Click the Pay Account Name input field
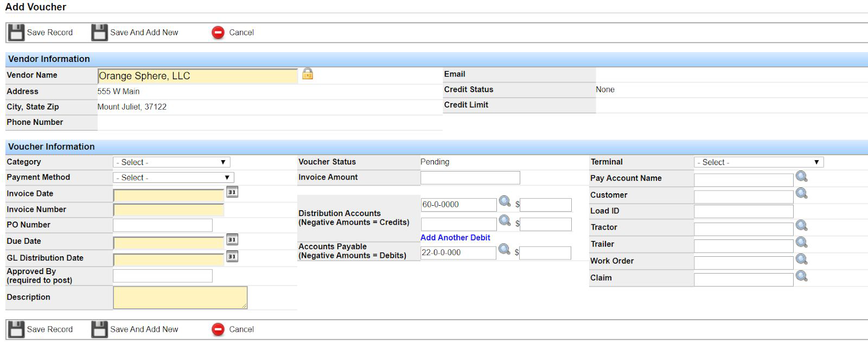This screenshot has height=342, width=868. (x=744, y=180)
